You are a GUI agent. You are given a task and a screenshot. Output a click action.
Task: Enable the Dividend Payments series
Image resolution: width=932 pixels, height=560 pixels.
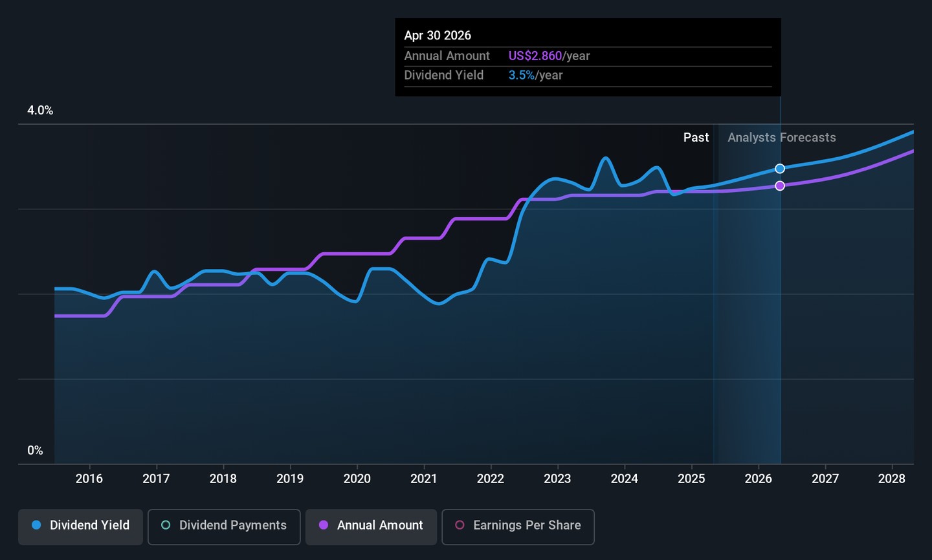point(224,526)
